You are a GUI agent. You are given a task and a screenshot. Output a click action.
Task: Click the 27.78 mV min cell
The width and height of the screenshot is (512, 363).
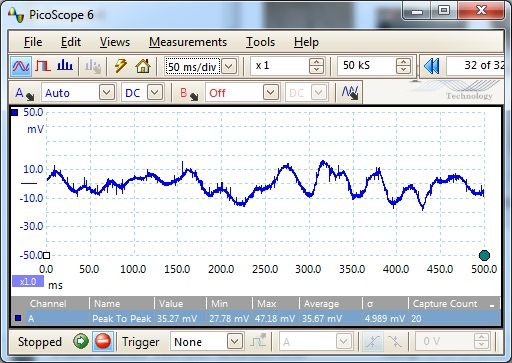(229, 319)
